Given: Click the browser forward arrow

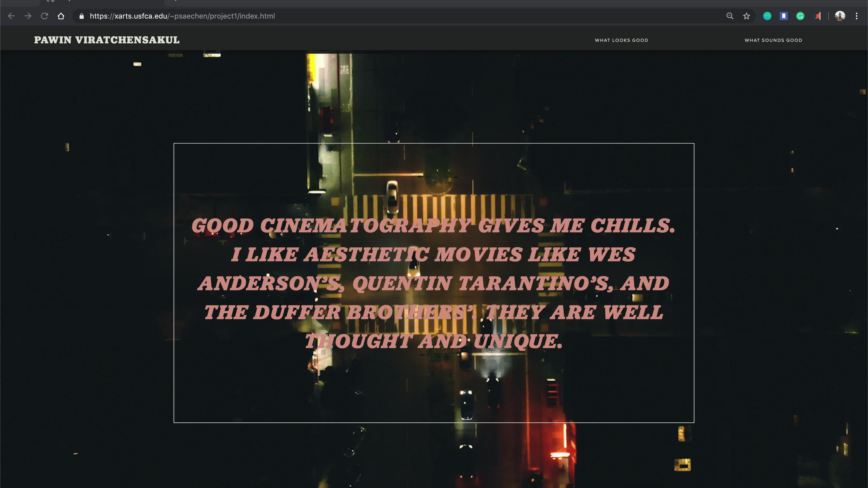Looking at the screenshot, I should [28, 16].
